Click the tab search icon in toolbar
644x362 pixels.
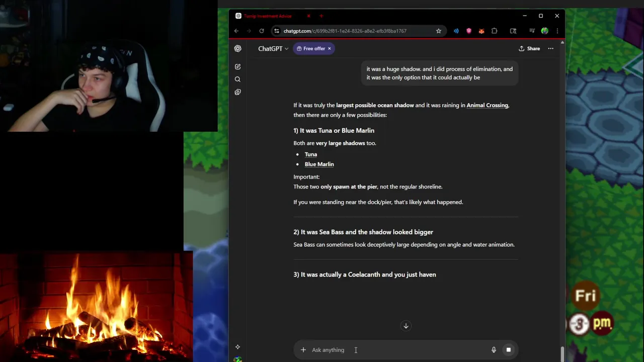click(x=513, y=31)
